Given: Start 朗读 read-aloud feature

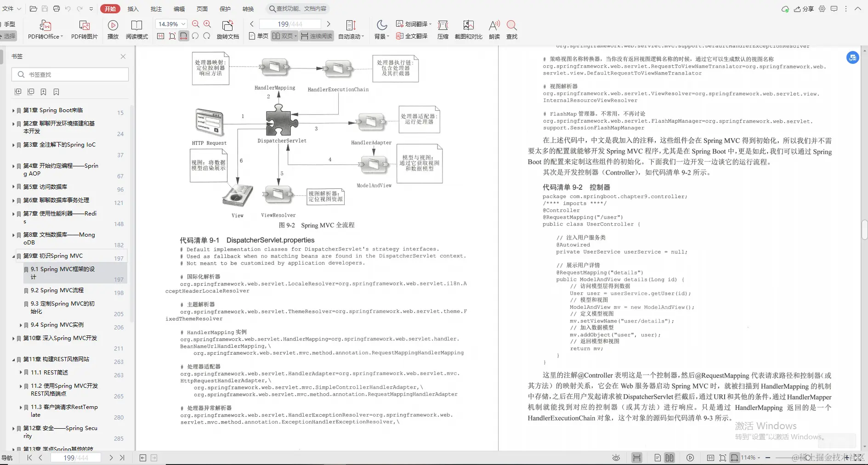Looking at the screenshot, I should pyautogui.click(x=494, y=28).
